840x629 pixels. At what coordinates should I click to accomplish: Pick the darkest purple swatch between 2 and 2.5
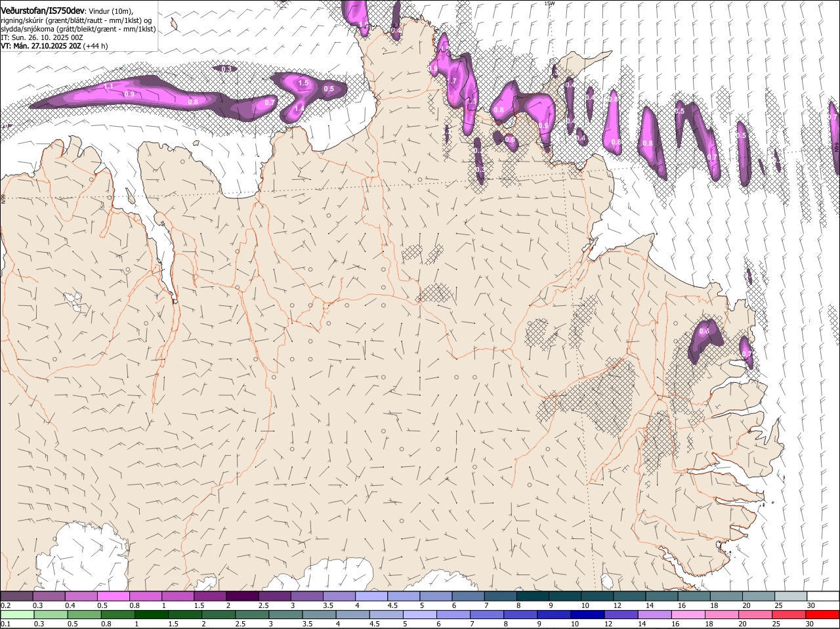pos(242,596)
